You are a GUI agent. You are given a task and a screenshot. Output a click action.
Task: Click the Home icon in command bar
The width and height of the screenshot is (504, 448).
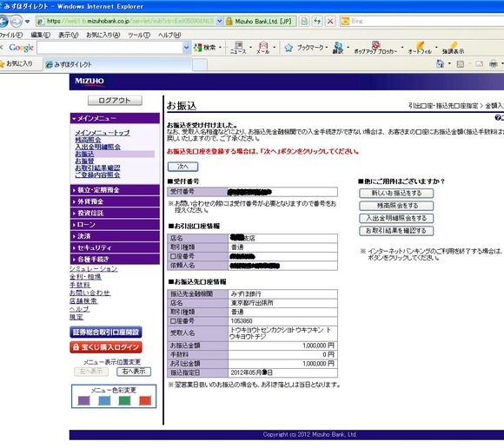[440, 63]
